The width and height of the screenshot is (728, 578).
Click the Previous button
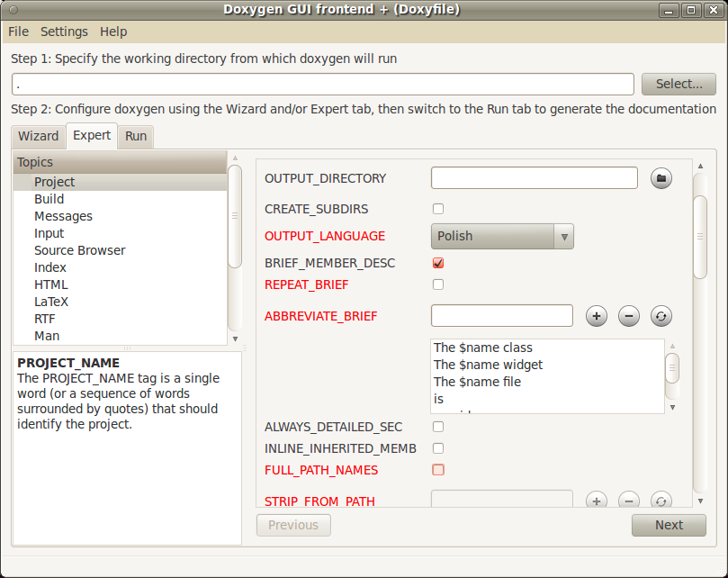tap(293, 525)
